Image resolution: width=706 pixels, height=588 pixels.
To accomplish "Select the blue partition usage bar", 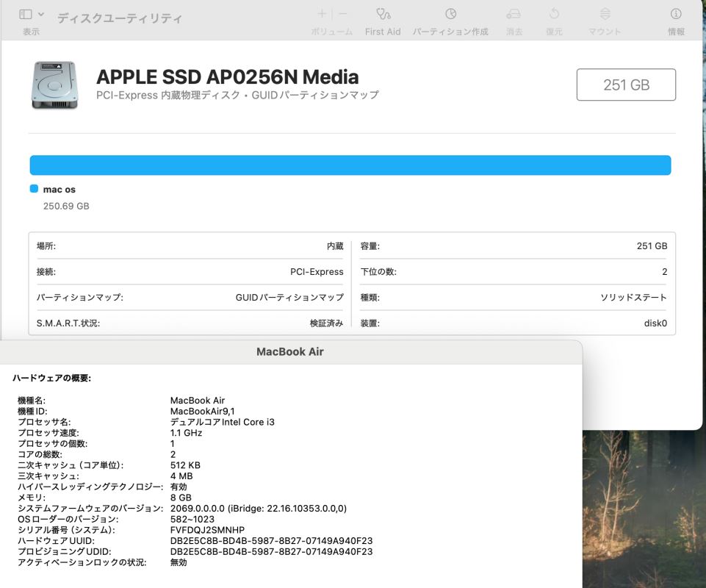I will (350, 165).
